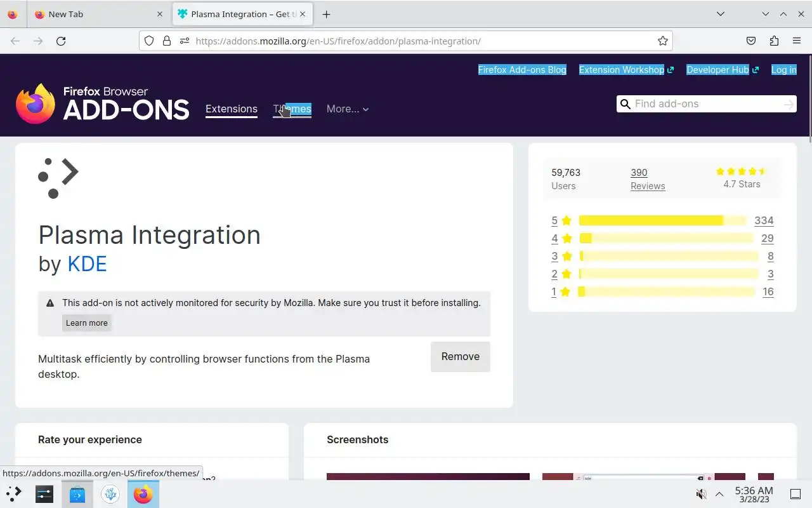This screenshot has height=508, width=812.
Task: Click the Firefox Browser Add-ons logo
Action: point(103,104)
